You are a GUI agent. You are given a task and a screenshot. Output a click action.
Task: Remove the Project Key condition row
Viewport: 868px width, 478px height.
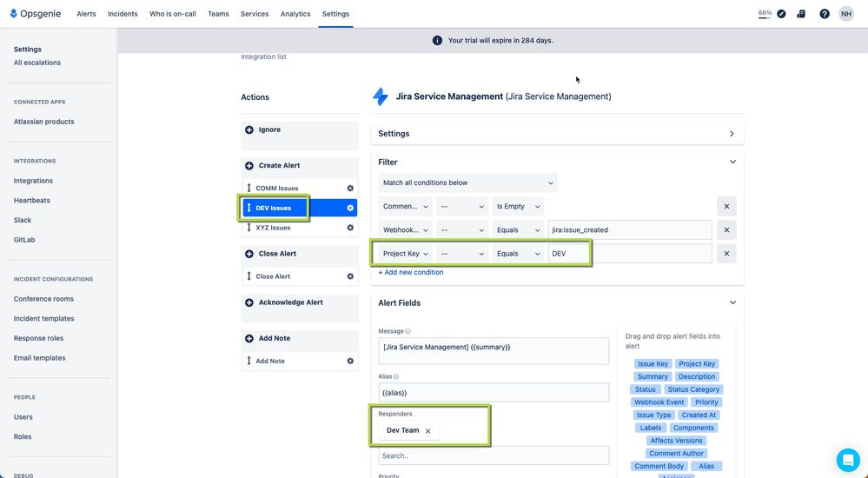(726, 254)
